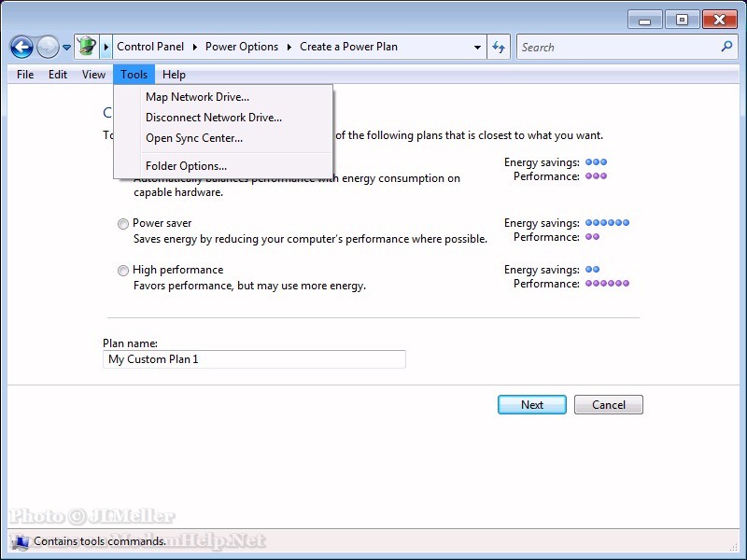Click the Refresh button by the address bar
The height and width of the screenshot is (560, 747).
[499, 47]
